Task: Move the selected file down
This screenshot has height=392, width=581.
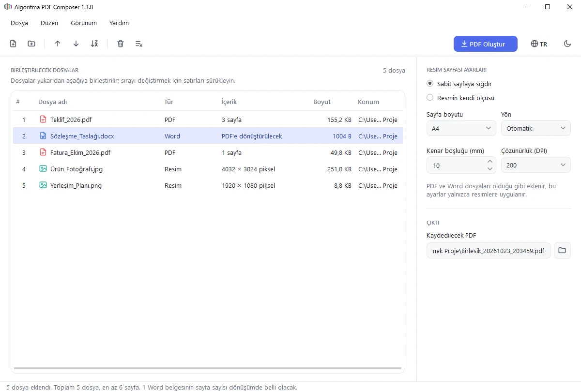Action: [x=76, y=44]
